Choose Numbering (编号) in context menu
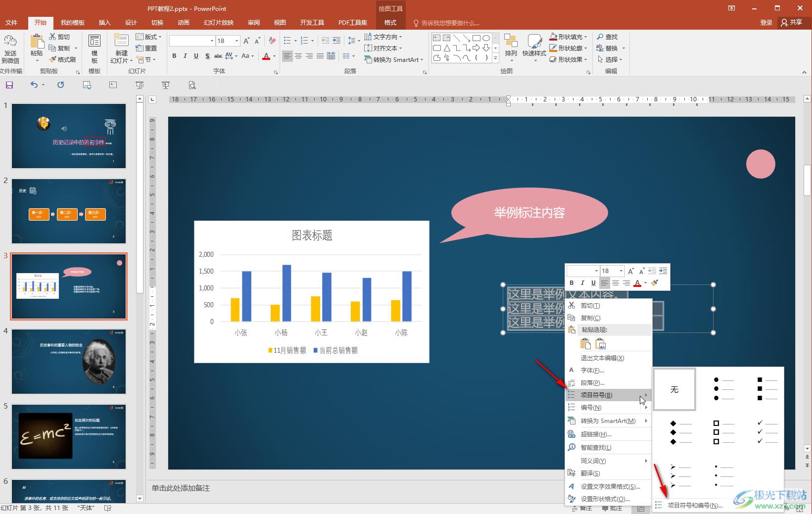812x514 pixels. [x=608, y=407]
